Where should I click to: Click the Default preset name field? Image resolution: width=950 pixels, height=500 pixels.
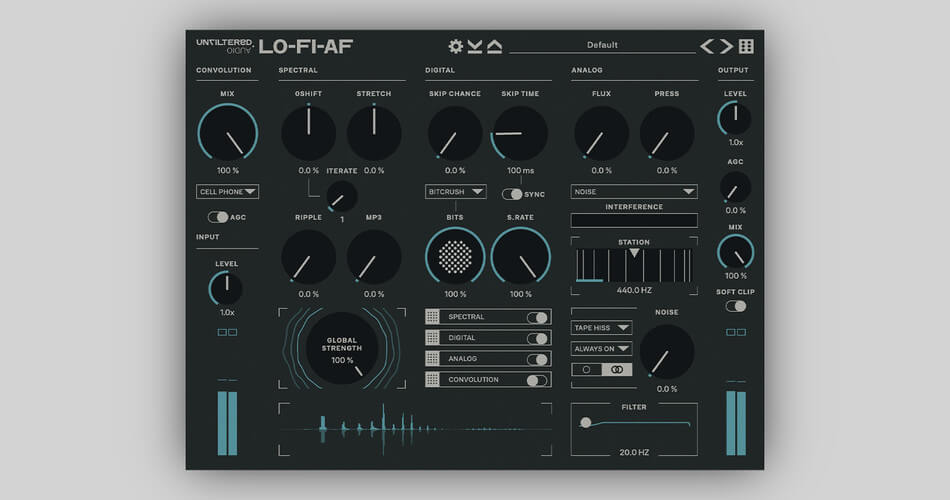(602, 45)
